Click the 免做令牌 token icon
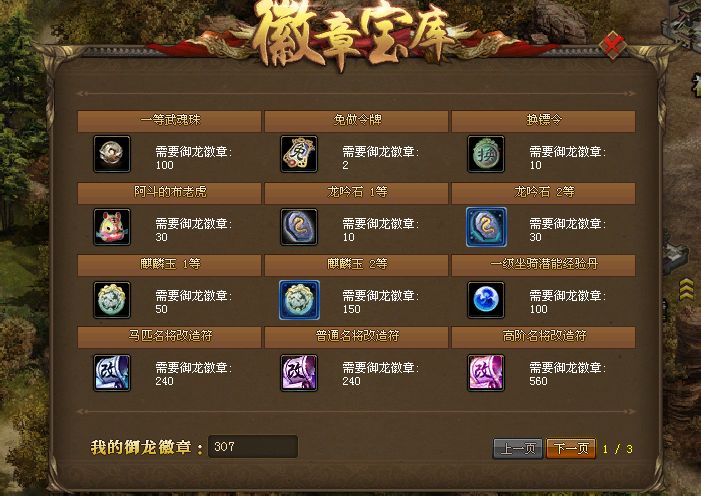Image resolution: width=701 pixels, height=496 pixels. click(299, 154)
